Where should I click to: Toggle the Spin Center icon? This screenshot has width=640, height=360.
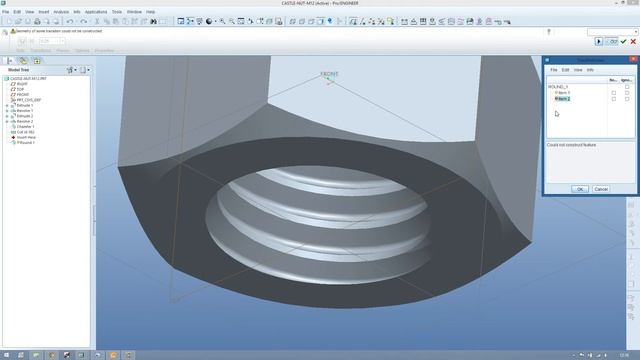tap(190, 21)
